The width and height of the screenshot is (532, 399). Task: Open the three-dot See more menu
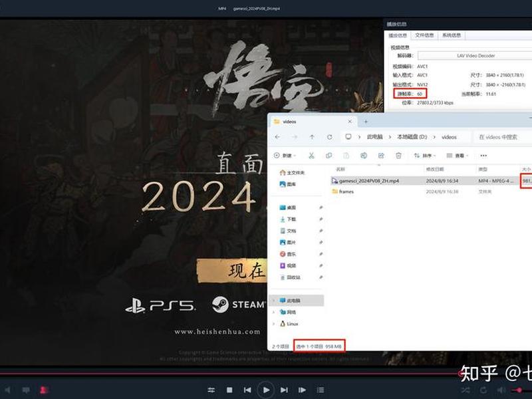(x=483, y=156)
